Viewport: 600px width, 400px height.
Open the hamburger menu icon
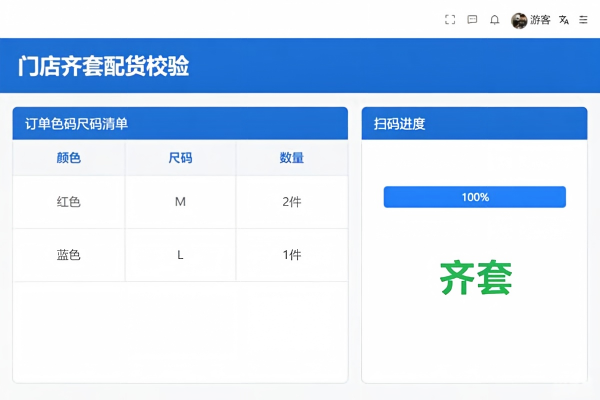(583, 20)
